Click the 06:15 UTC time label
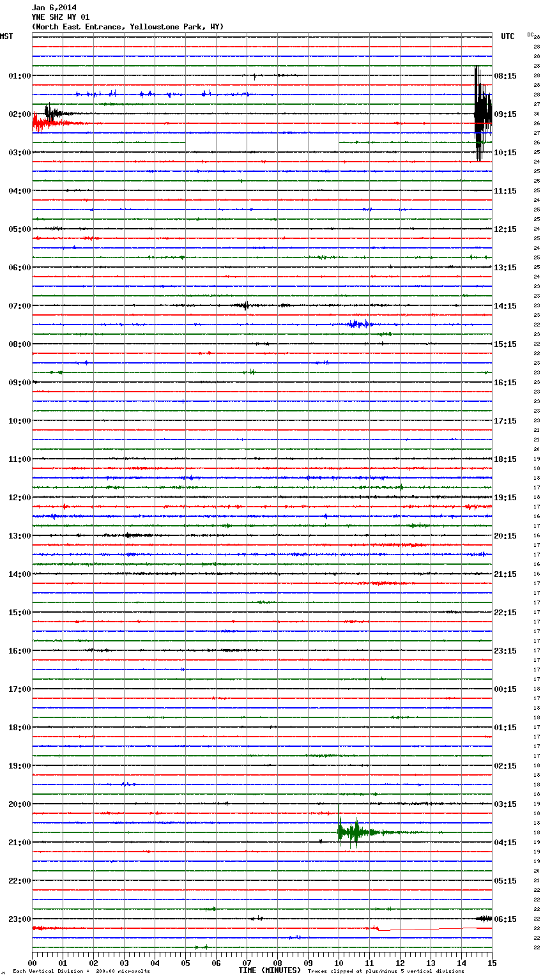The image size is (543, 980). [505, 919]
